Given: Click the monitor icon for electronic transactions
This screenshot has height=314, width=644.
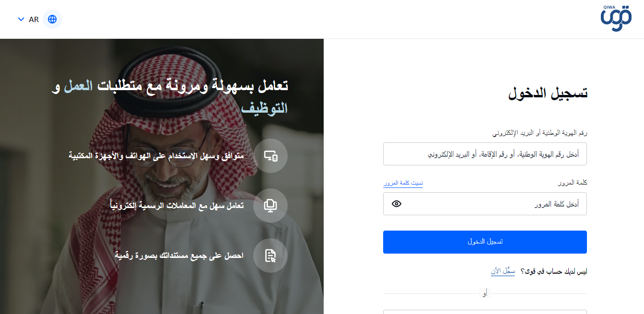Looking at the screenshot, I should 270,206.
